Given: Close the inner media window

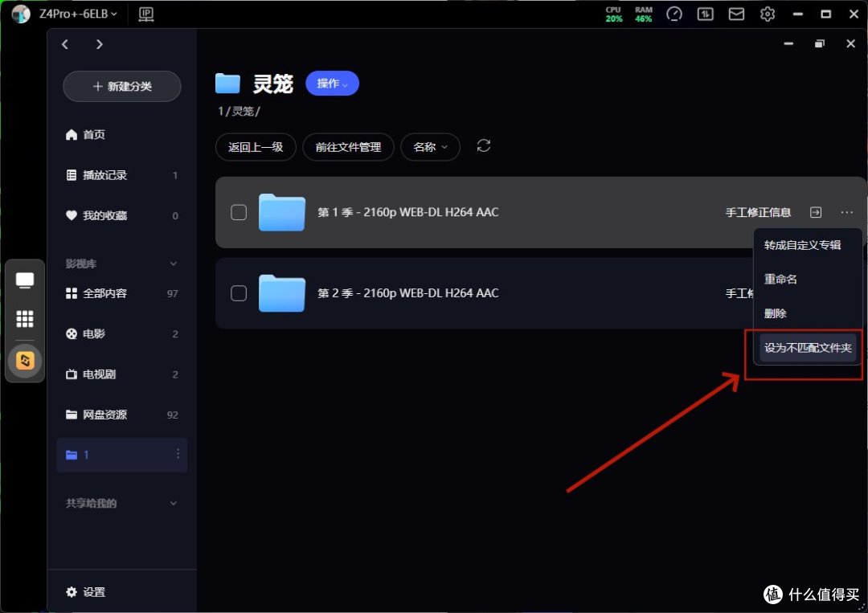Looking at the screenshot, I should (x=851, y=43).
